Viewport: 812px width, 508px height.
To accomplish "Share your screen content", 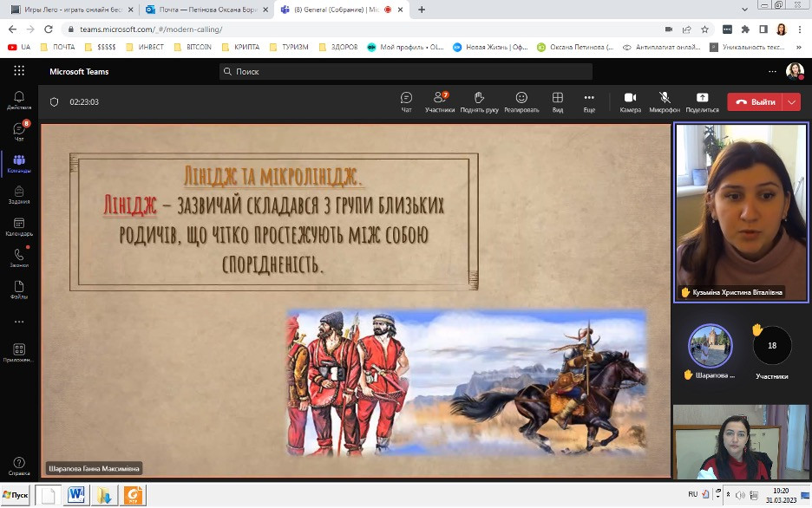I will (702, 101).
